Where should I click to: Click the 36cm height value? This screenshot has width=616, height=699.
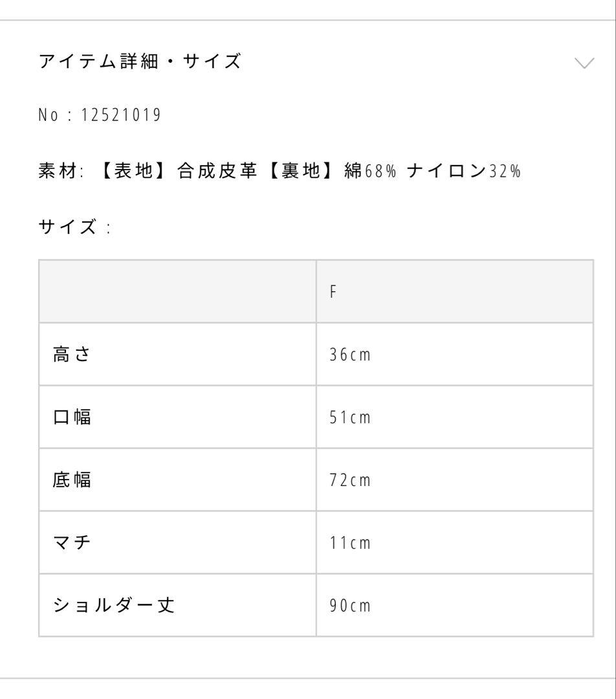coord(350,355)
